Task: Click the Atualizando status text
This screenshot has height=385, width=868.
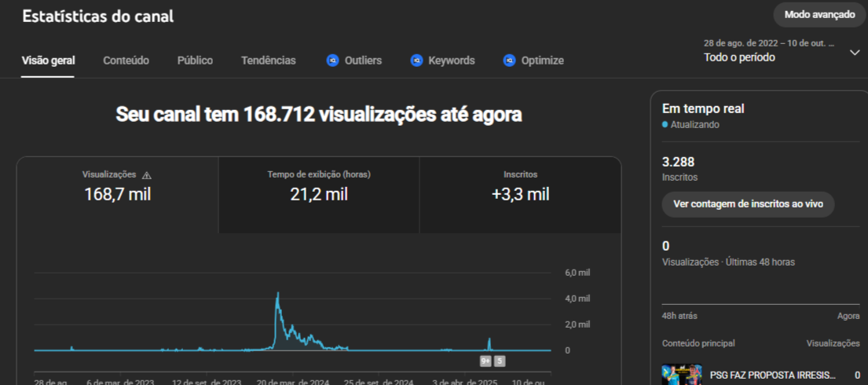Action: click(x=694, y=125)
